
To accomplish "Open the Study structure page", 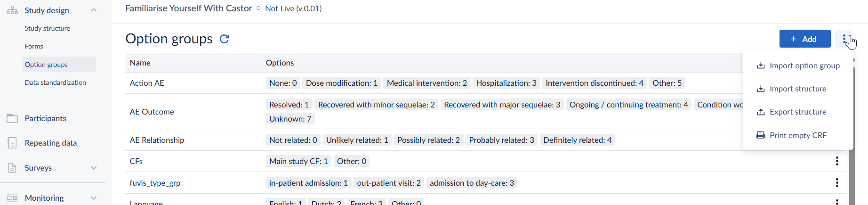I will pos(48,28).
